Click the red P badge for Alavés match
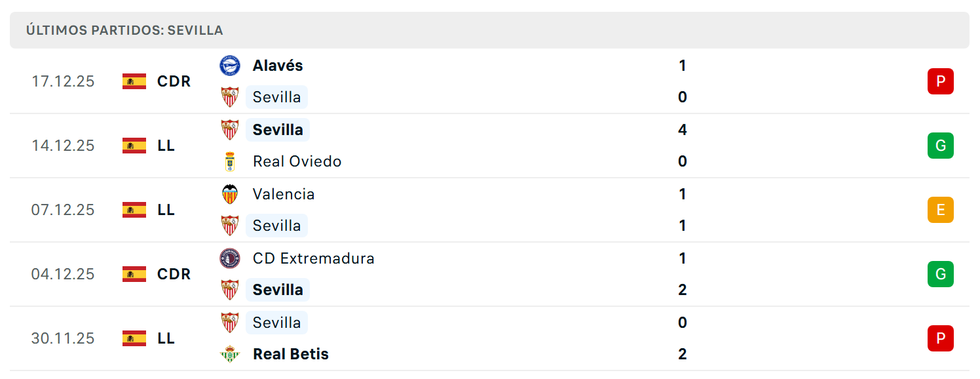The width and height of the screenshot is (980, 379). click(941, 81)
